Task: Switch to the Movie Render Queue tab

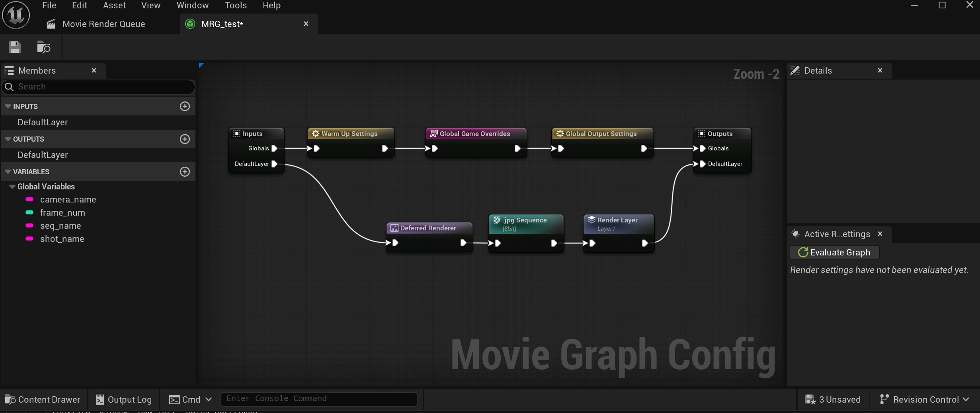Action: pos(103,24)
